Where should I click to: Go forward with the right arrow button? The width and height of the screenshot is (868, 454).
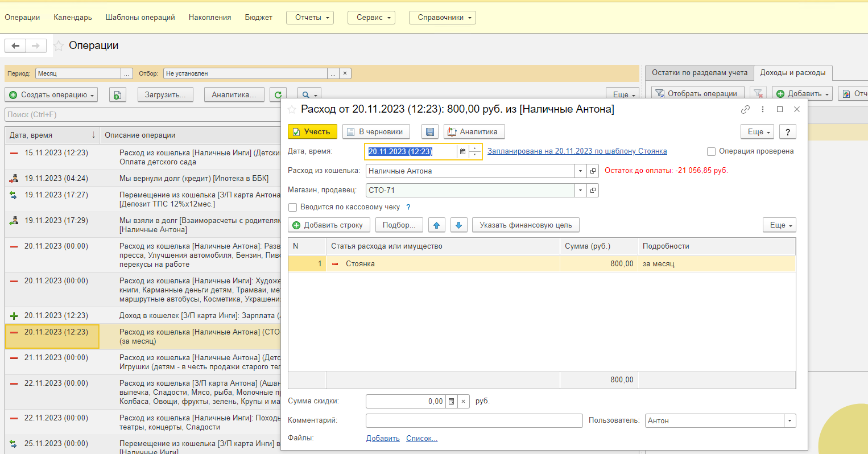pyautogui.click(x=36, y=46)
